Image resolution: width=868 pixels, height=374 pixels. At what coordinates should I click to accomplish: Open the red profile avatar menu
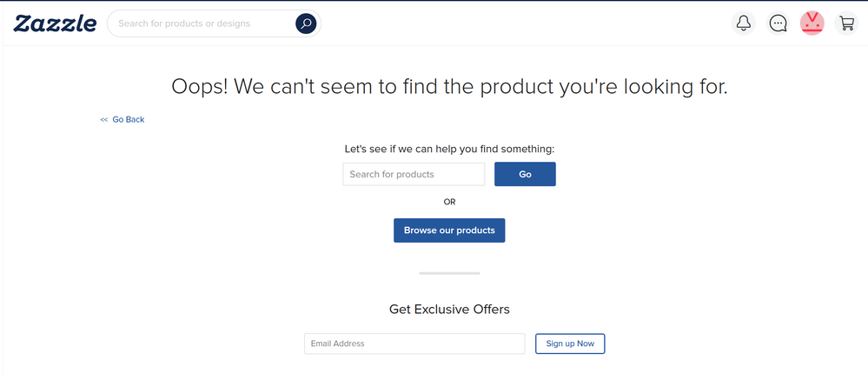[812, 23]
